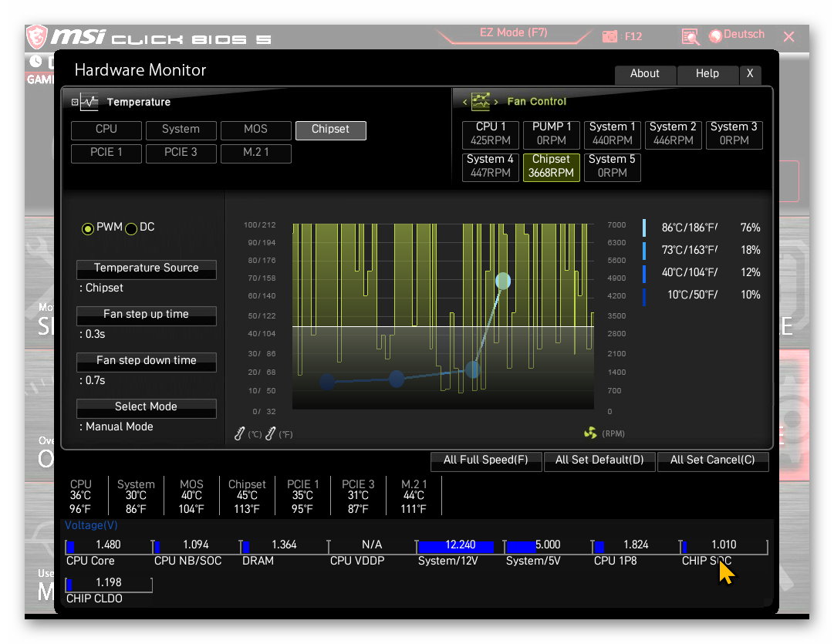
Task: Open the Select Mode selector
Action: tap(147, 408)
